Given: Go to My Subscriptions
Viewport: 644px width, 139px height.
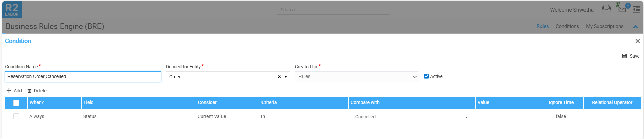Looking at the screenshot, I should [604, 26].
